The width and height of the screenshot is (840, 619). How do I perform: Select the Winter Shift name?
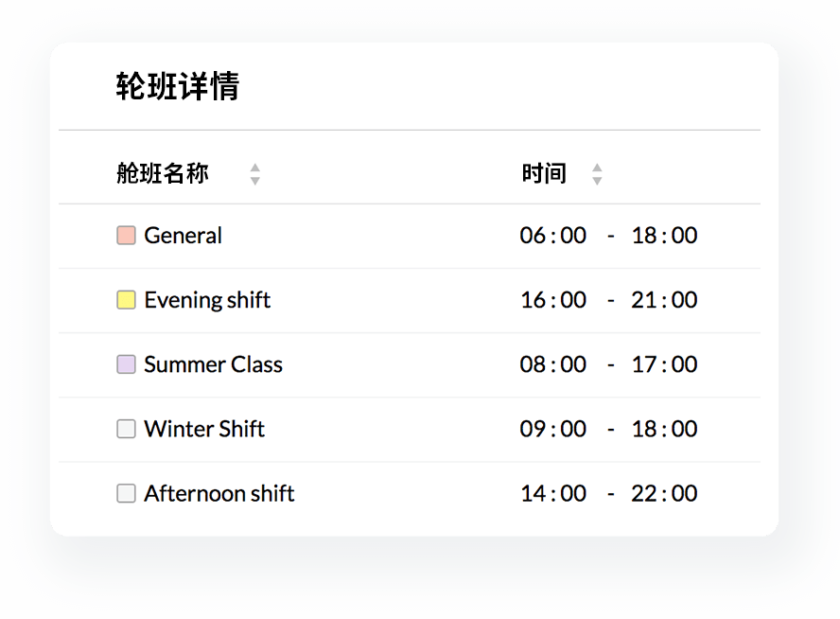point(204,429)
